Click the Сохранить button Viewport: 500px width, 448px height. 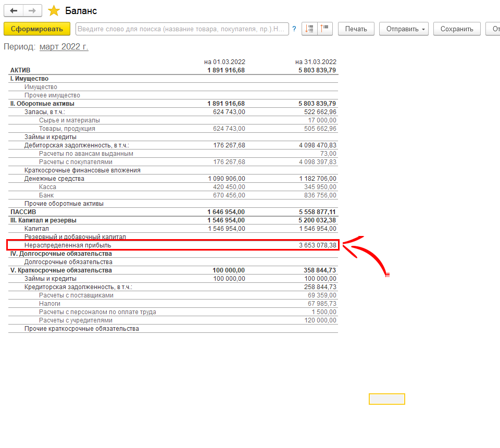457,29
